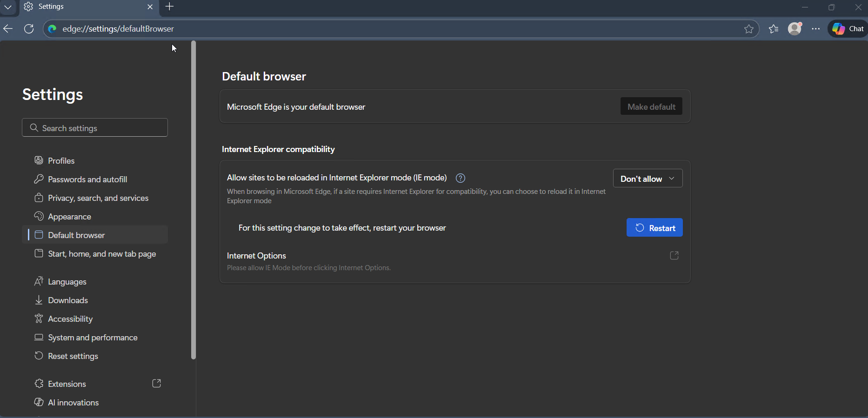Click the sidebar vertical scrollbar
Screen dimensions: 868x418
point(194,200)
